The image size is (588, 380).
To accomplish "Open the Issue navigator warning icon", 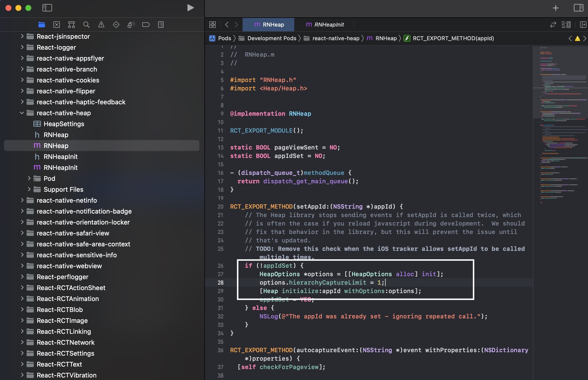I will pos(101,25).
